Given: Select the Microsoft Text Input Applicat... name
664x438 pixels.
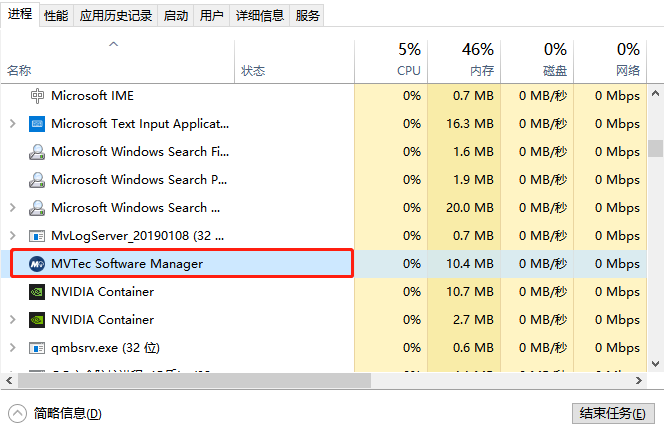Looking at the screenshot, I should coord(140,124).
